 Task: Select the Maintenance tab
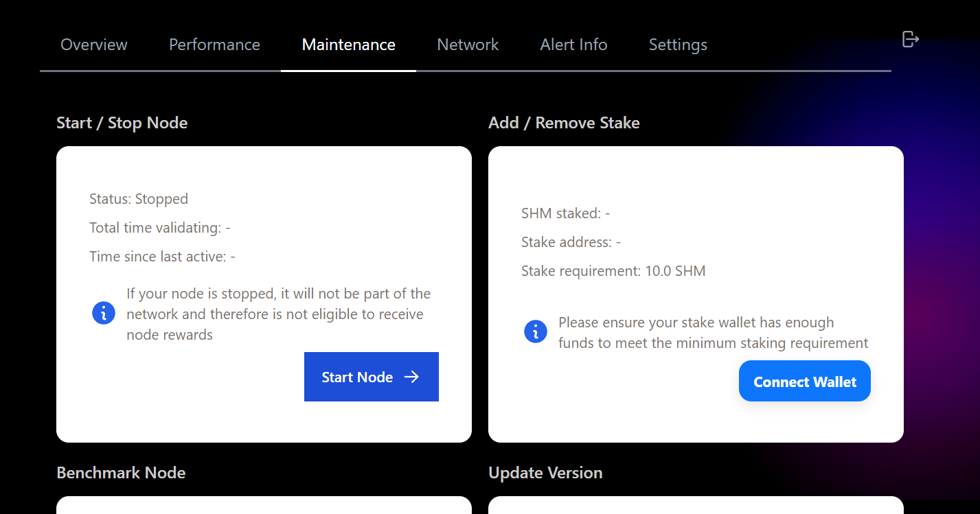point(349,45)
